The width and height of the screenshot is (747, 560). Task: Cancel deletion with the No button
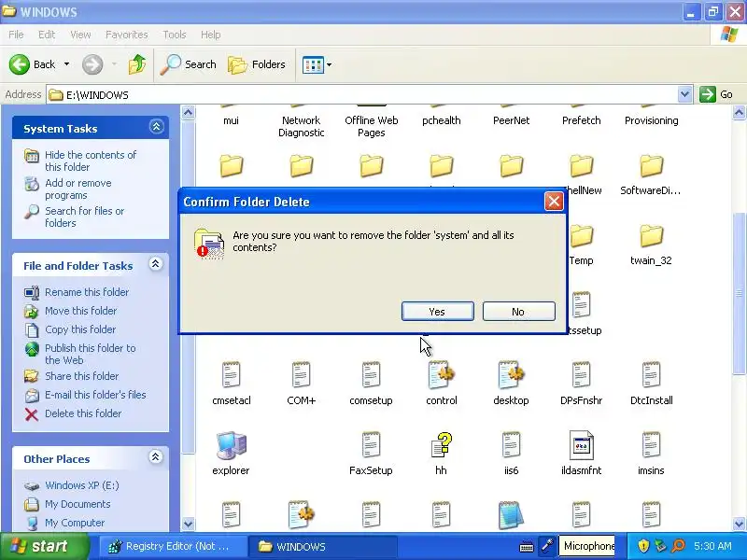[x=518, y=312]
